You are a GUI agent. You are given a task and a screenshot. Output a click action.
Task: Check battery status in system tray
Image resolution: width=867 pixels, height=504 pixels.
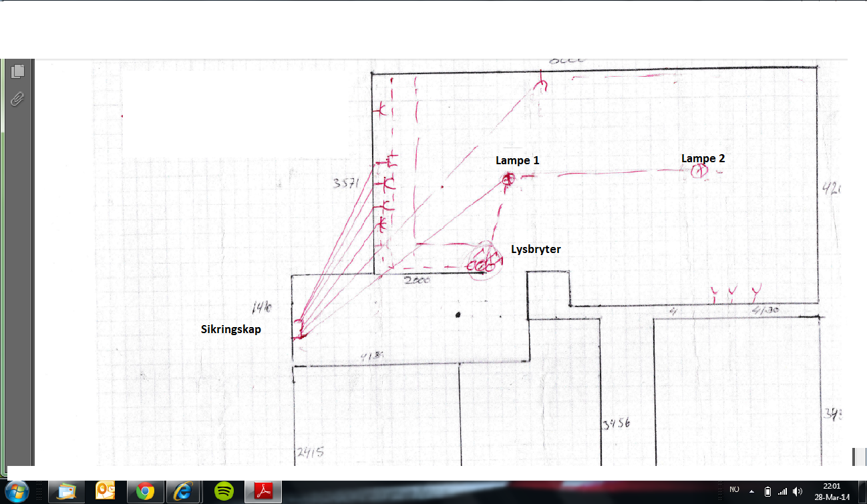point(767,491)
